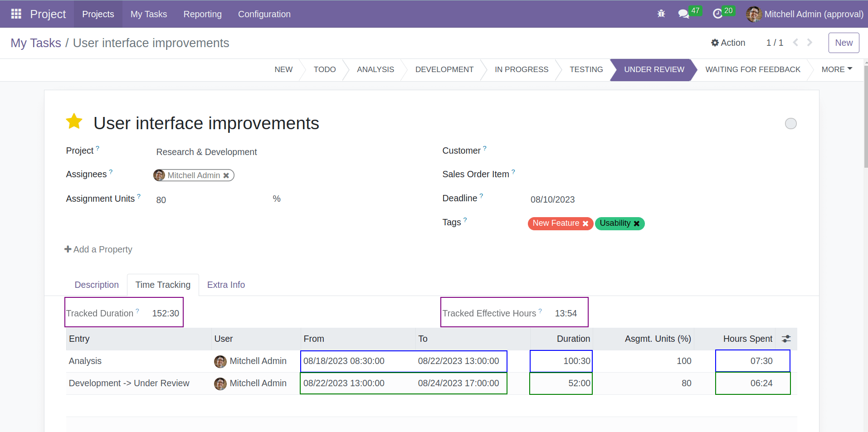Switch to the Description tab

tap(97, 285)
